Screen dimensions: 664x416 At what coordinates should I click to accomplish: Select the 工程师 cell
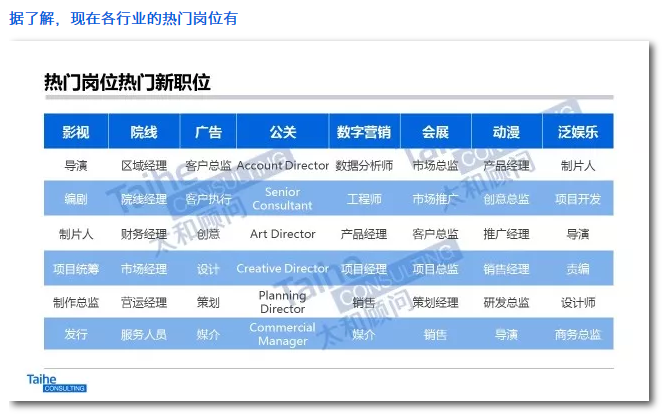[x=364, y=199]
